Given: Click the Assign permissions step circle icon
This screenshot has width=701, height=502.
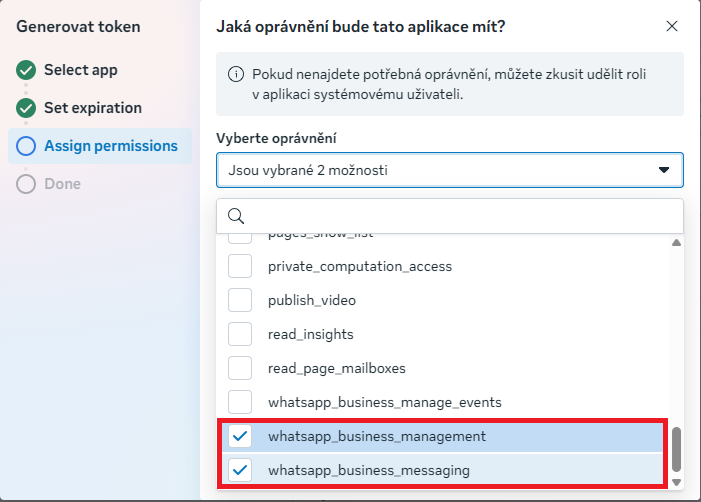Looking at the screenshot, I should click(26, 146).
